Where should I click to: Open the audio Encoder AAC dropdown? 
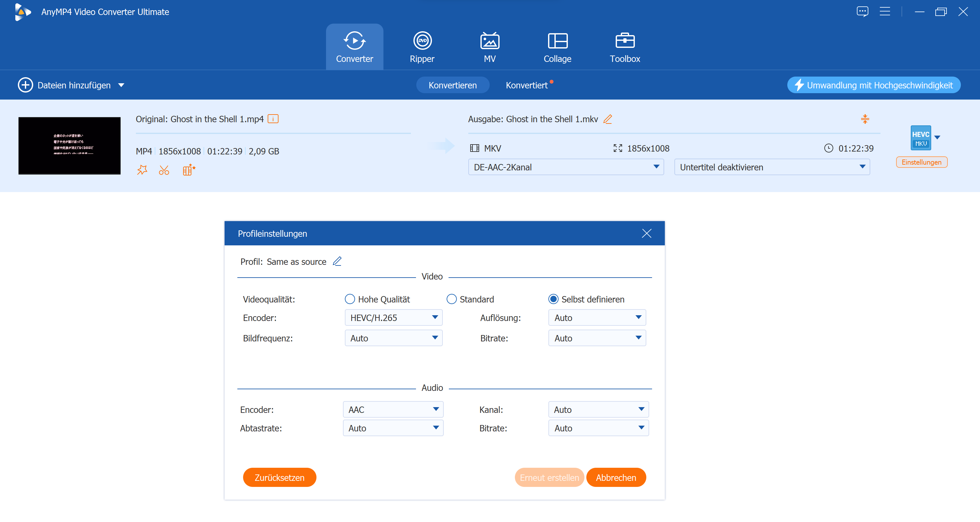(393, 409)
